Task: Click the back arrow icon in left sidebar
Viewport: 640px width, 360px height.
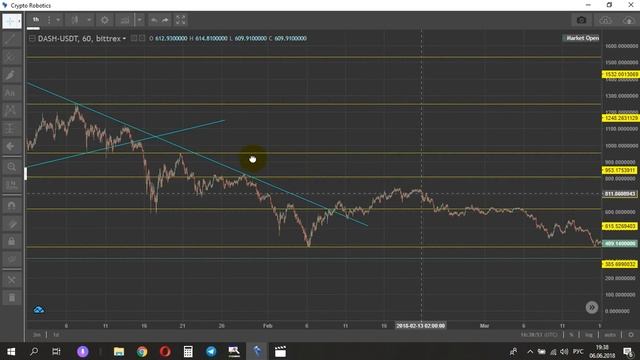Action: click(11, 146)
